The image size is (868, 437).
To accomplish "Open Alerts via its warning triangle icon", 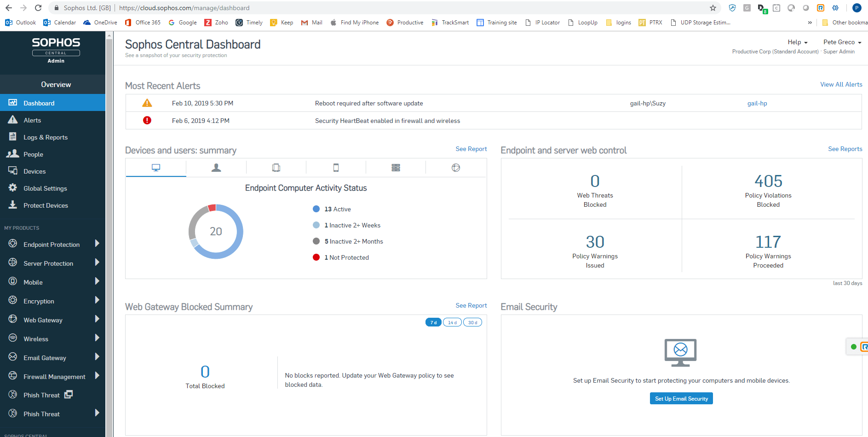I will (13, 120).
